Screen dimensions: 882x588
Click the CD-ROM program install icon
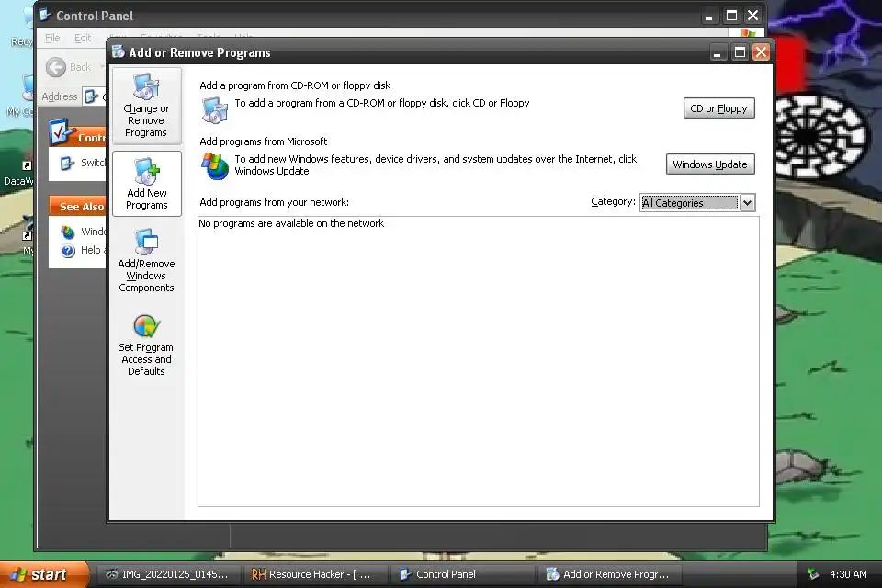(215, 109)
